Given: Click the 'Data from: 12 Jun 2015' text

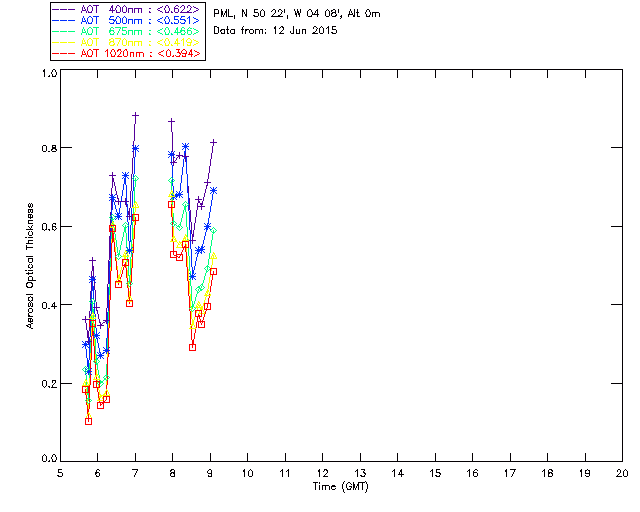Looking at the screenshot, I should [275, 30].
